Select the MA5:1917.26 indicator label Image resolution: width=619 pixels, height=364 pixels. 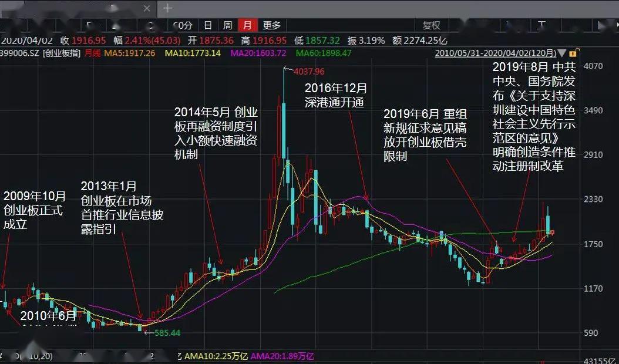click(x=130, y=53)
